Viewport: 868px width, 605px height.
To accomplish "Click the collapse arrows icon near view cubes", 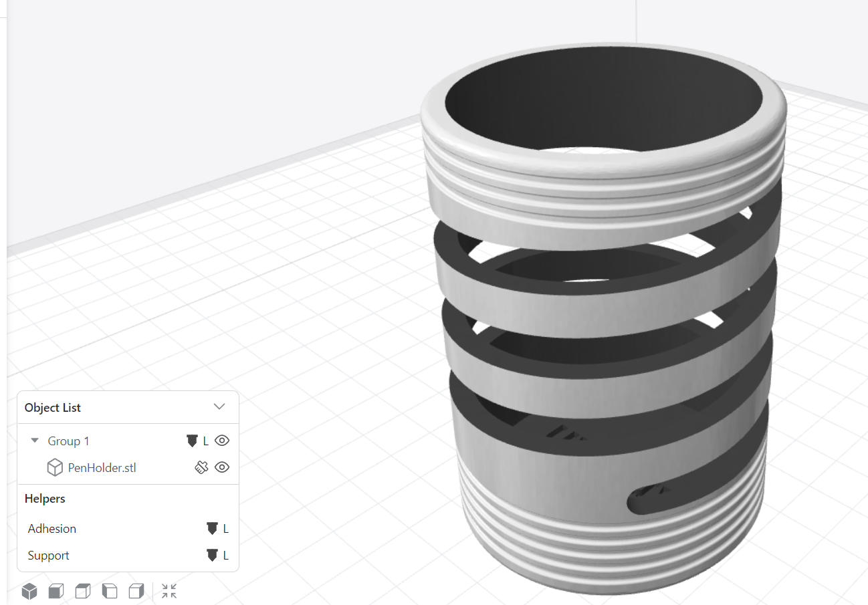I will (x=169, y=591).
